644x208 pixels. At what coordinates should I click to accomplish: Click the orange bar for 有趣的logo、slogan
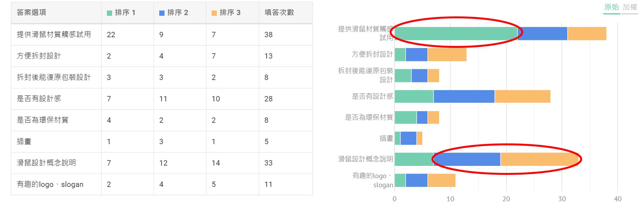coord(441,180)
